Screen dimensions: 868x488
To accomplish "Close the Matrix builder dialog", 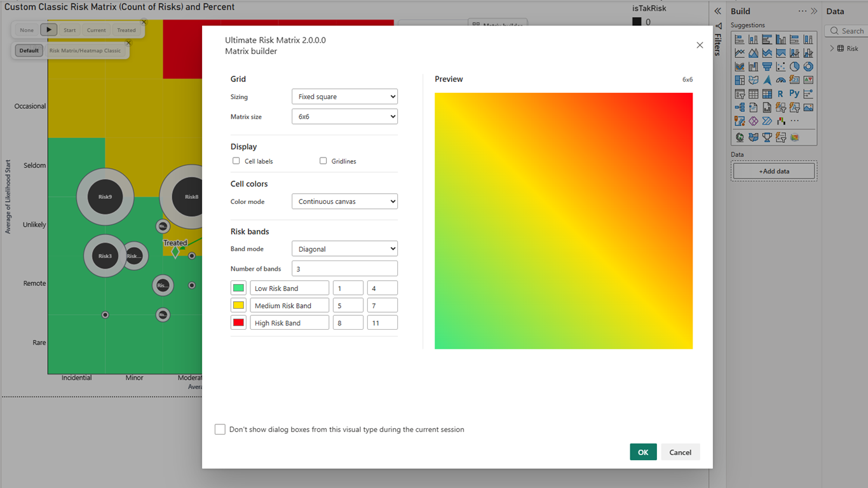I will click(700, 45).
